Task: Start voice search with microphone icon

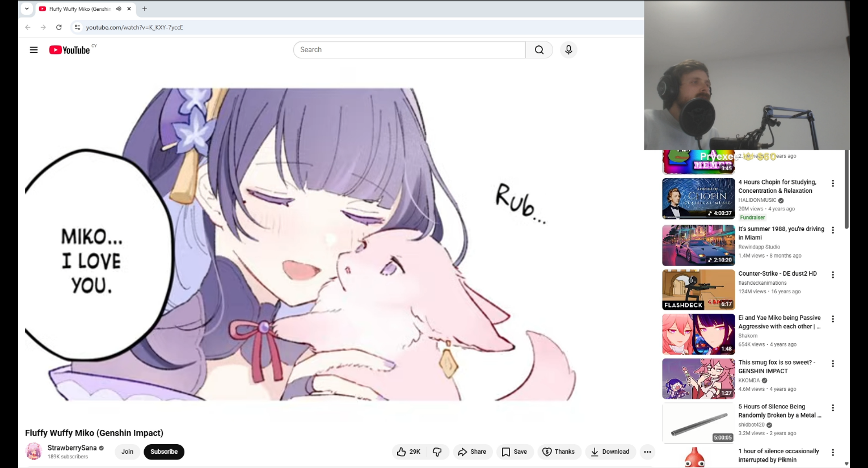Action: (568, 50)
